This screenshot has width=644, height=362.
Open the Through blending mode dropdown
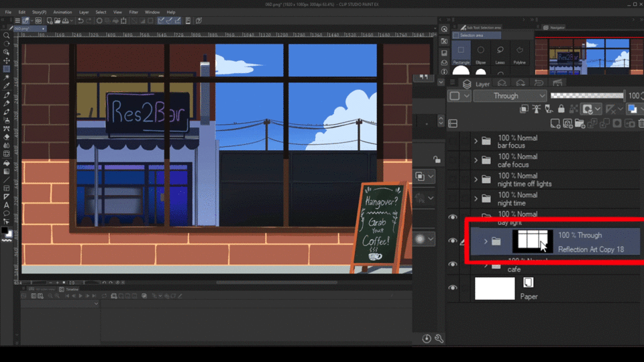[x=510, y=96]
